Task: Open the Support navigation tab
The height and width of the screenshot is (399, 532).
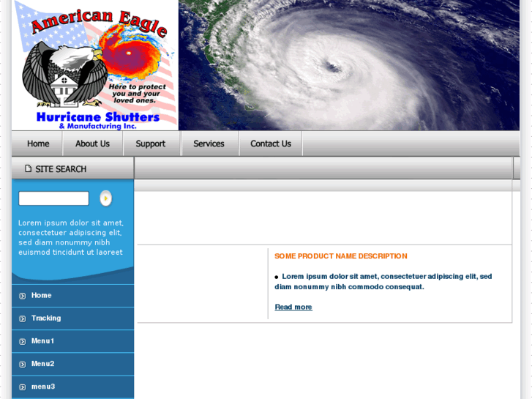Action: coord(151,143)
